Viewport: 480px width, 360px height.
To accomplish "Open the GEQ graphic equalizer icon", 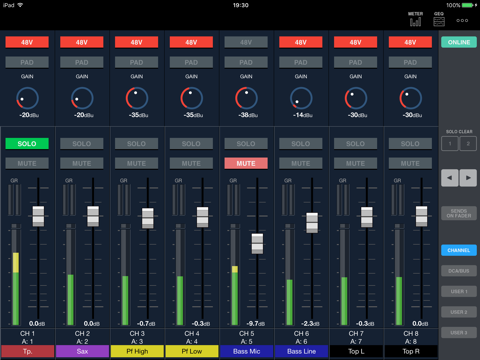I will pyautogui.click(x=439, y=19).
